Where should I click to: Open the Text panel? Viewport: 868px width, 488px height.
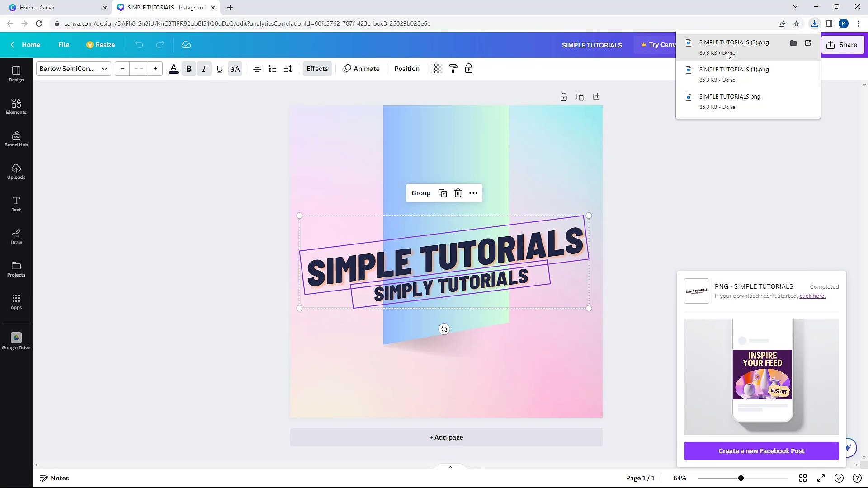tap(16, 204)
